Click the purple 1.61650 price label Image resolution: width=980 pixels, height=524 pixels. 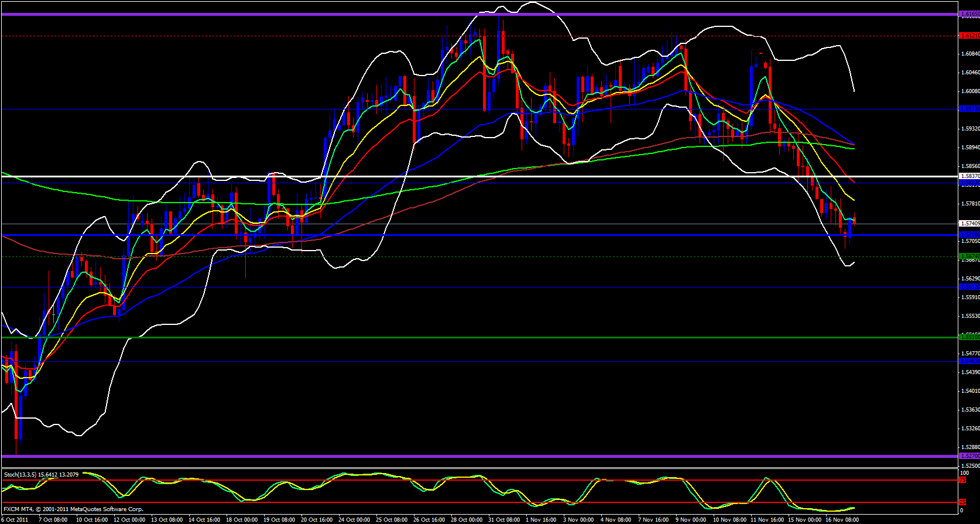tap(969, 14)
